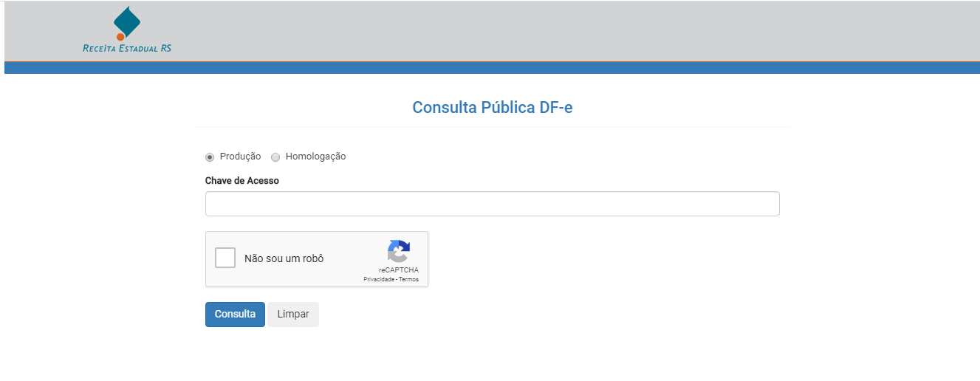
Task: Click the "Chave de Acesso" field label
Action: [241, 181]
